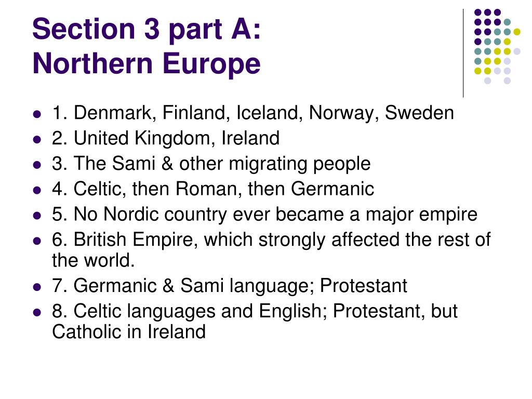Select the 'Celtic, then Roman, then Germanic' line
This screenshot has height=399, width=532.
click(x=212, y=189)
